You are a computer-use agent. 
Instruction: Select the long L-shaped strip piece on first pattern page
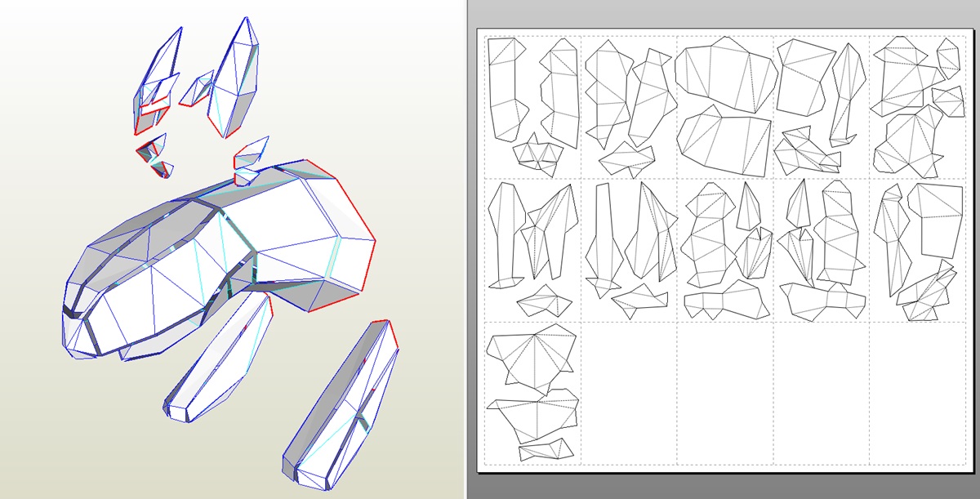click(506, 90)
